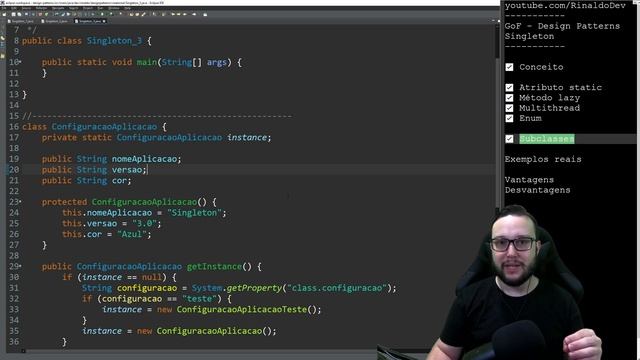This screenshot has width=640, height=360.
Task: Toggle the Conceito checkbox
Action: coord(509,67)
